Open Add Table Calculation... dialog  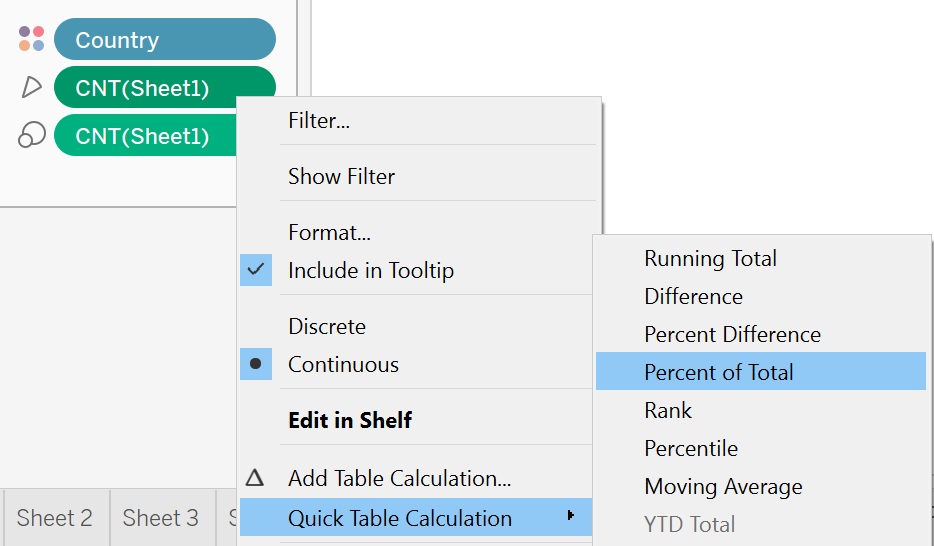(x=399, y=478)
